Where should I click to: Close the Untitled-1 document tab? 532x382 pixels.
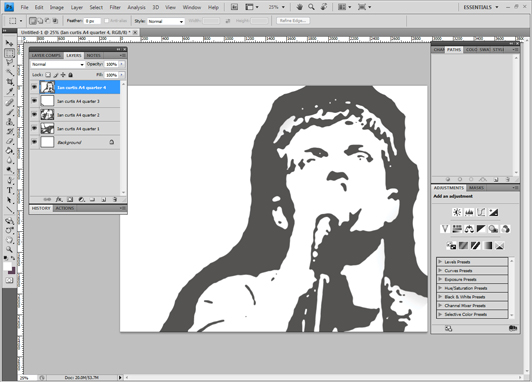(135, 32)
